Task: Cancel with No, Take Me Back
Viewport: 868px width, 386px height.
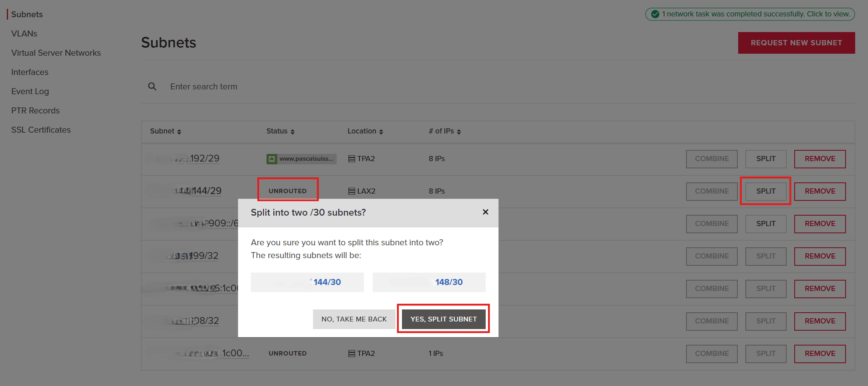Action: click(x=354, y=319)
